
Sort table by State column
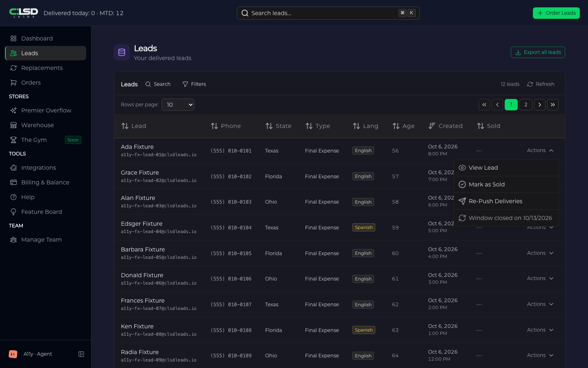278,126
